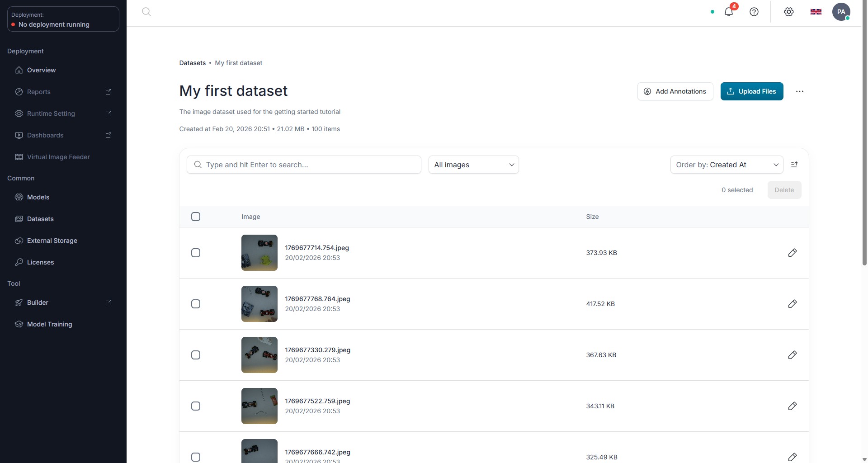The width and height of the screenshot is (868, 463).
Task: Click the deployment status box
Action: tap(63, 19)
